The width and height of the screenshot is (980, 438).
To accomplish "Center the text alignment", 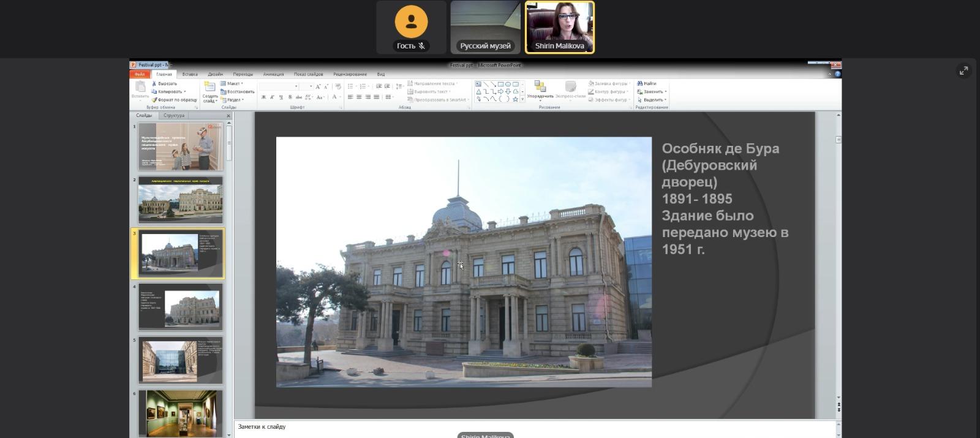I will point(359,97).
